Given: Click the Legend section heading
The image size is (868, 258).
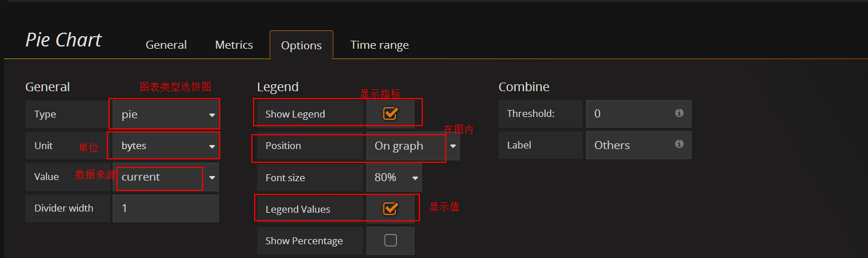Looking at the screenshot, I should click(278, 87).
